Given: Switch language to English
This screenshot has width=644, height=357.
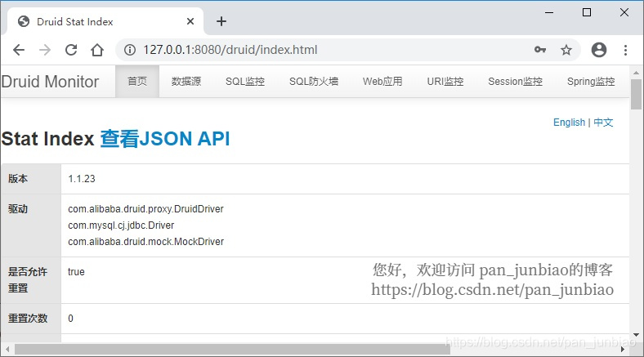Looking at the screenshot, I should coord(569,123).
